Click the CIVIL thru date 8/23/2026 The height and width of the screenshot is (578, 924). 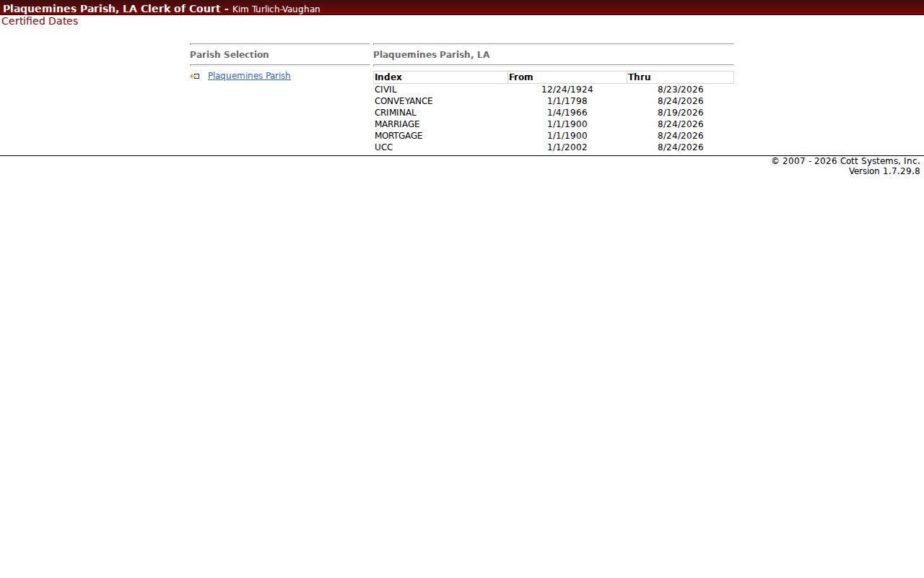[x=681, y=90]
